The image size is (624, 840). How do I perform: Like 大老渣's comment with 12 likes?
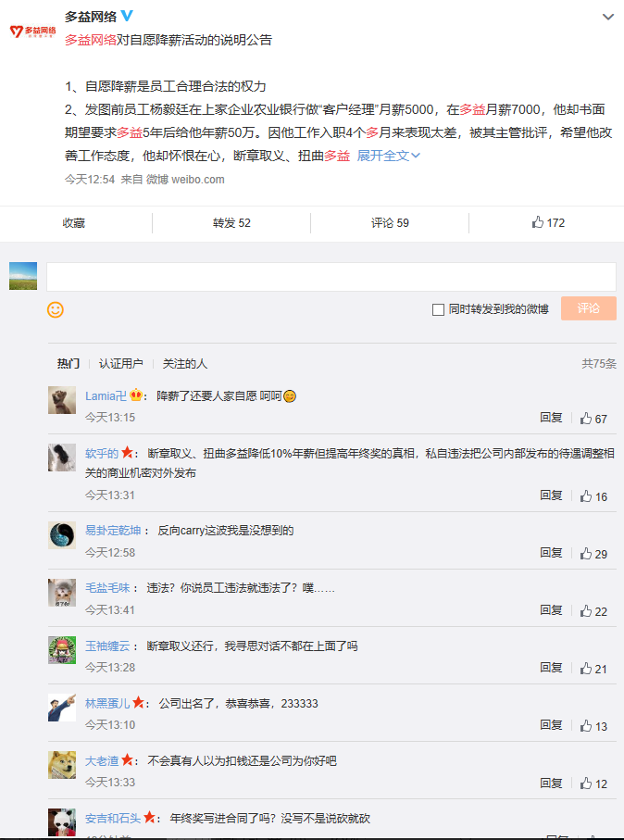click(x=593, y=784)
